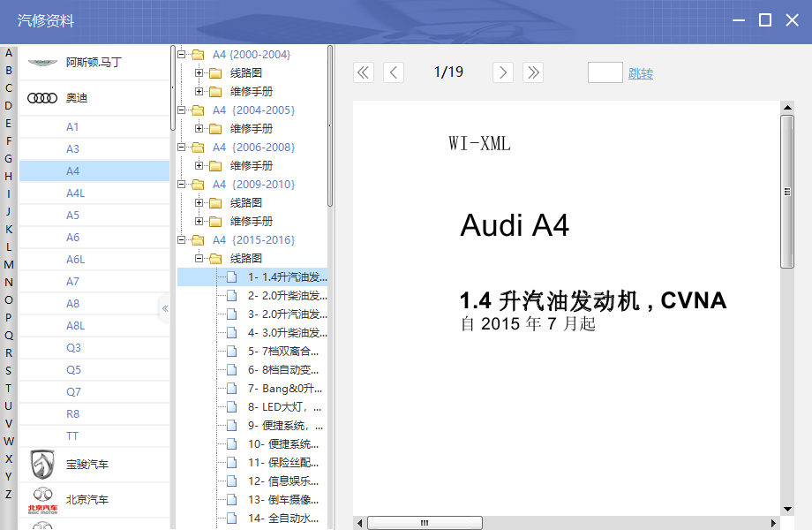Image resolution: width=812 pixels, height=530 pixels.
Task: Open document 12- 信息娱乐...
Action: 283,481
